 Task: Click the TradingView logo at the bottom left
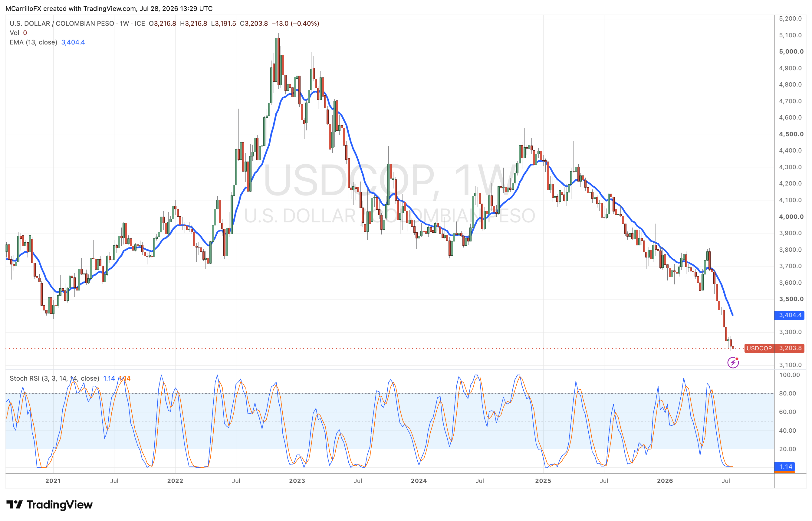[x=49, y=505]
